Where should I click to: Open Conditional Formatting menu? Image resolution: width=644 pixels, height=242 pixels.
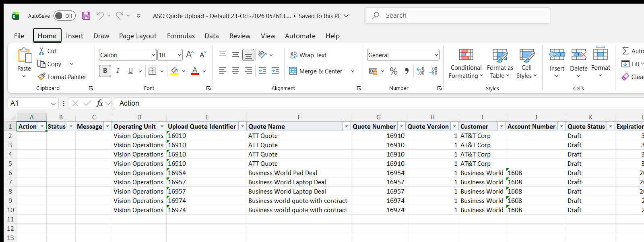point(466,64)
